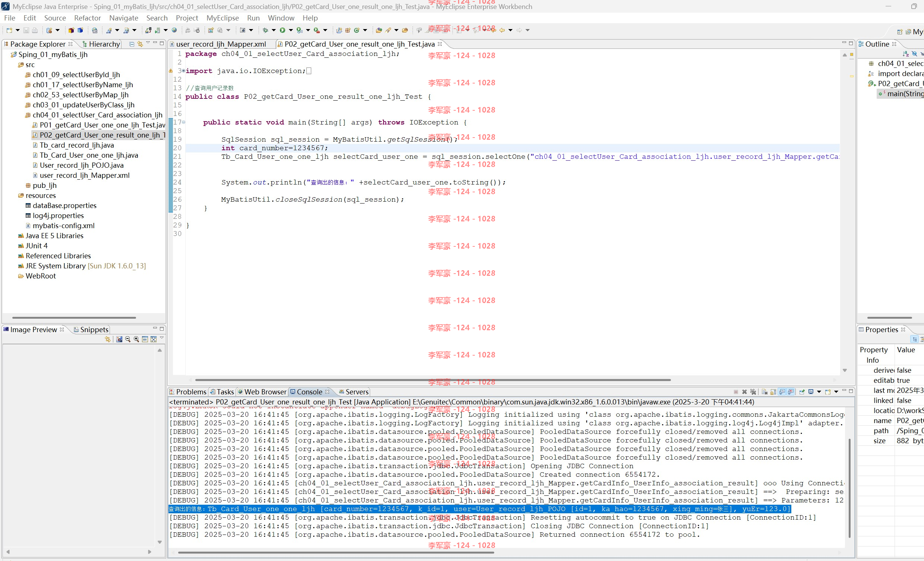Click the Open Console icon
924x561 pixels.
(x=827, y=392)
